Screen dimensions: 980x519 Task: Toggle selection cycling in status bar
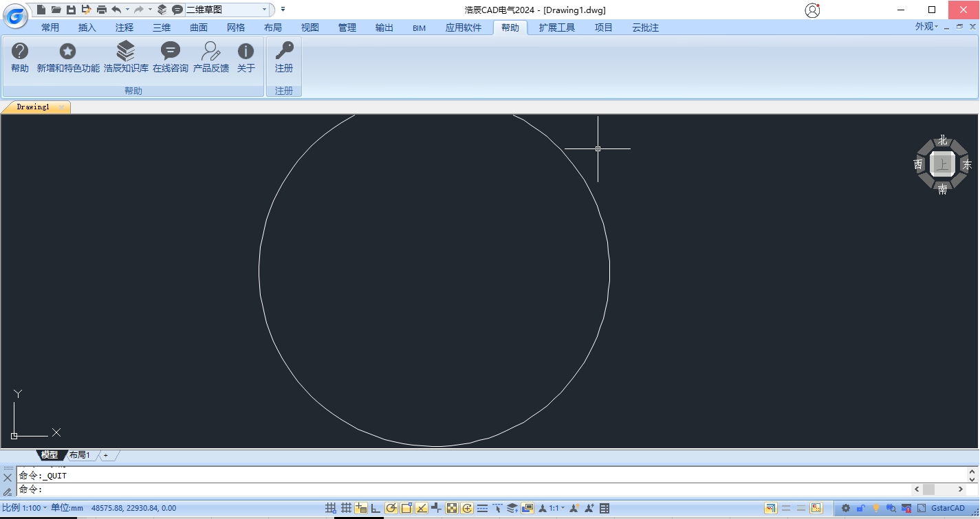(x=467, y=508)
